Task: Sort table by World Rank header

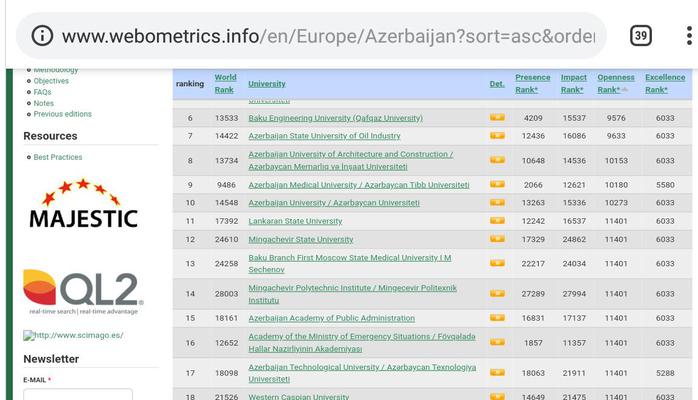Action: pos(225,83)
